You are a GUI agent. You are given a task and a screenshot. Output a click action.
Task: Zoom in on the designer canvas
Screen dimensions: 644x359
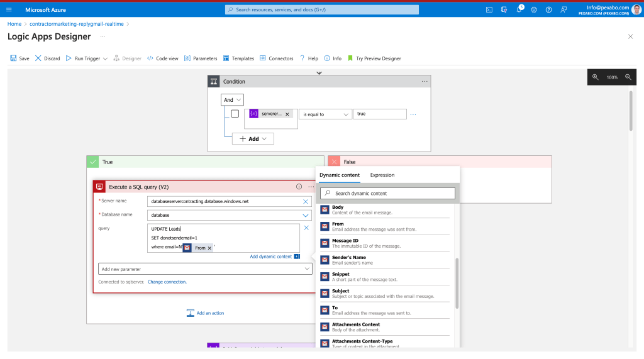(x=595, y=77)
